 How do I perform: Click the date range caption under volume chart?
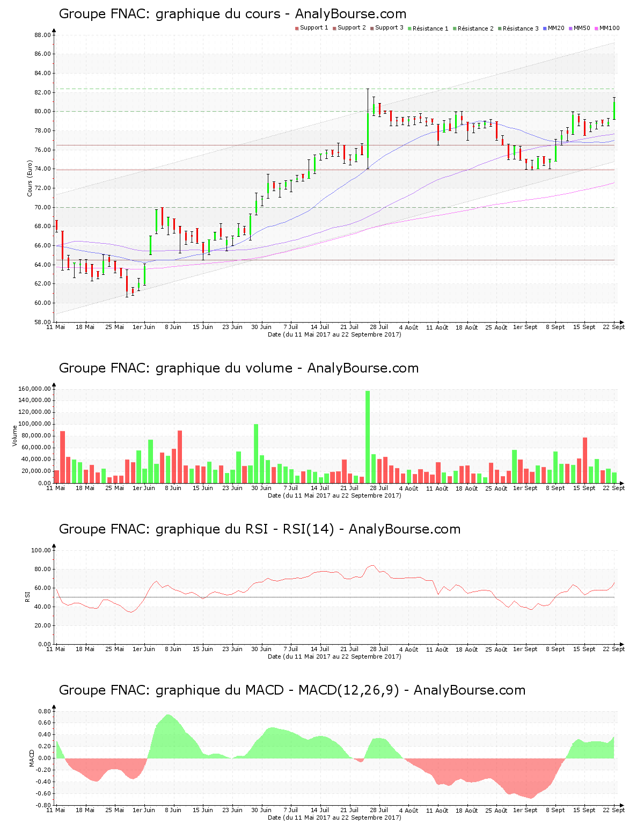[334, 495]
